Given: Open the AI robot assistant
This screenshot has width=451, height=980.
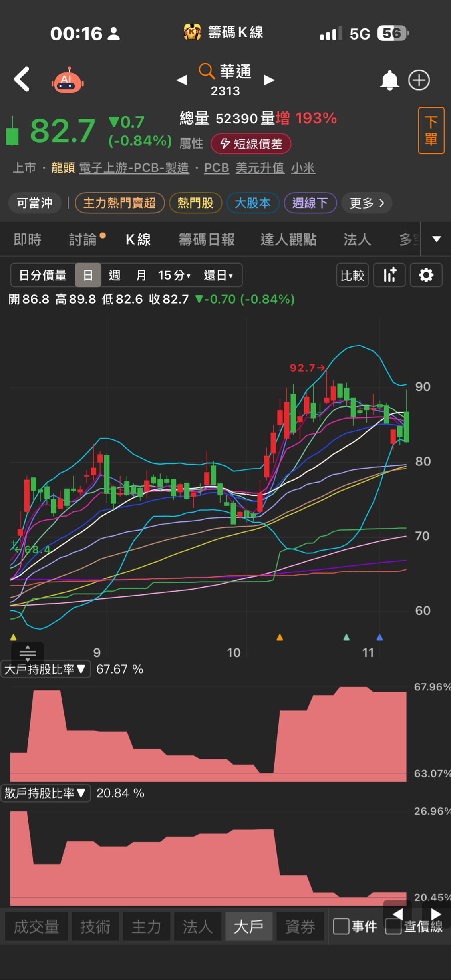Looking at the screenshot, I should click(x=67, y=80).
